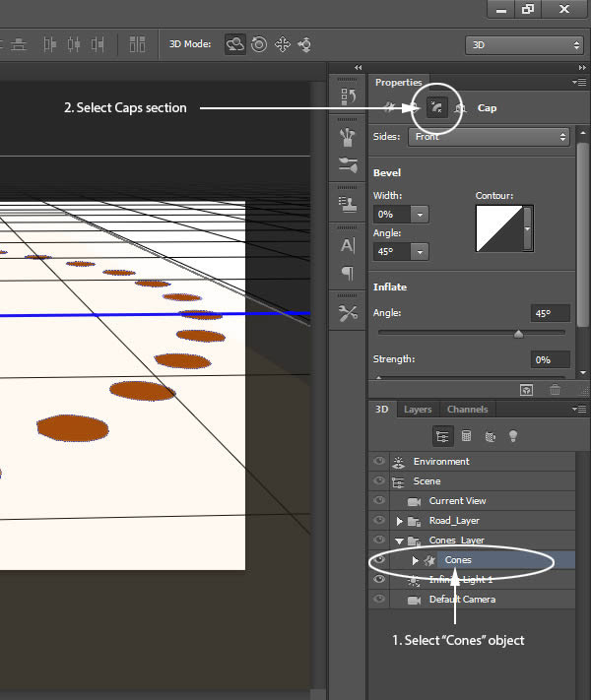
Task: Open the Paragraph panel icon
Action: point(348,273)
